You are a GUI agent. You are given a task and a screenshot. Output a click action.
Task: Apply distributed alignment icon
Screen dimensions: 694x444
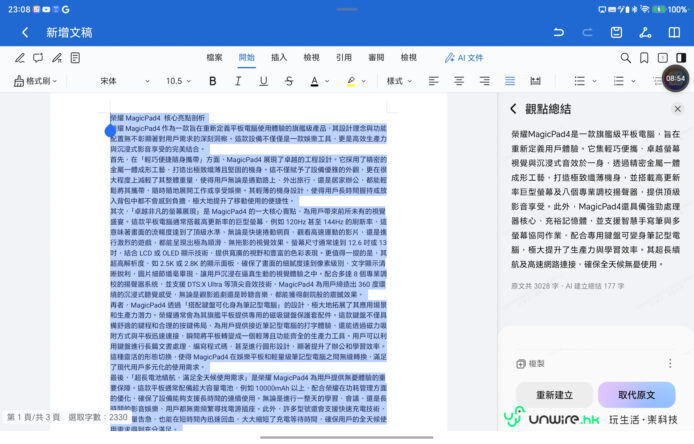tap(536, 81)
